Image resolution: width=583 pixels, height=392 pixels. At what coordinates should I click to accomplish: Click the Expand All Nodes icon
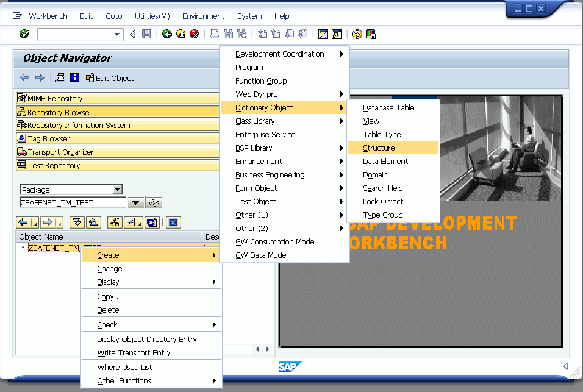[x=77, y=222]
